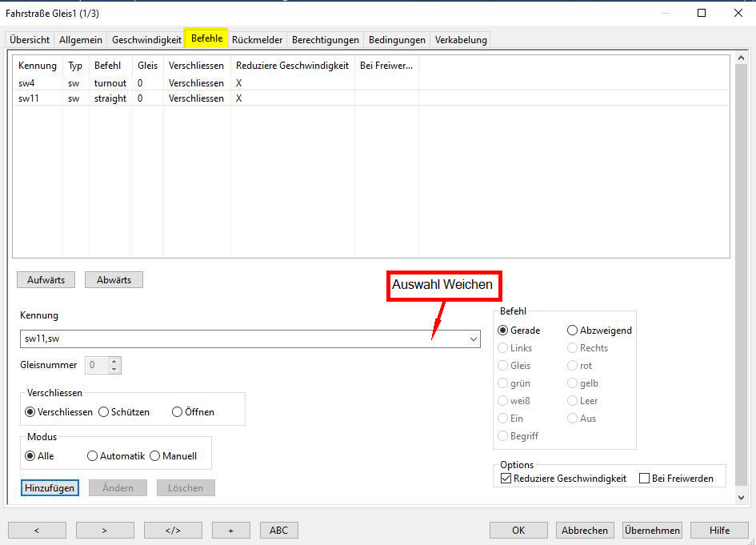
Task: Select the sw4 row in command list
Action: (x=27, y=83)
